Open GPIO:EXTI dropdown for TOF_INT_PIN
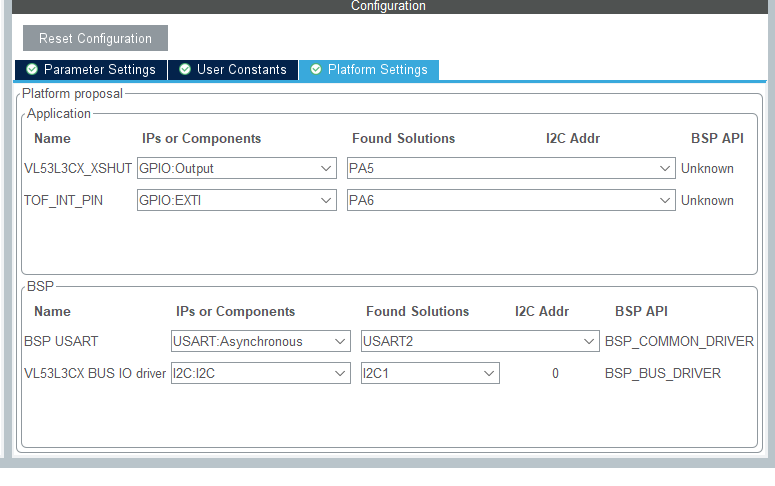This screenshot has height=486, width=775. 237,200
